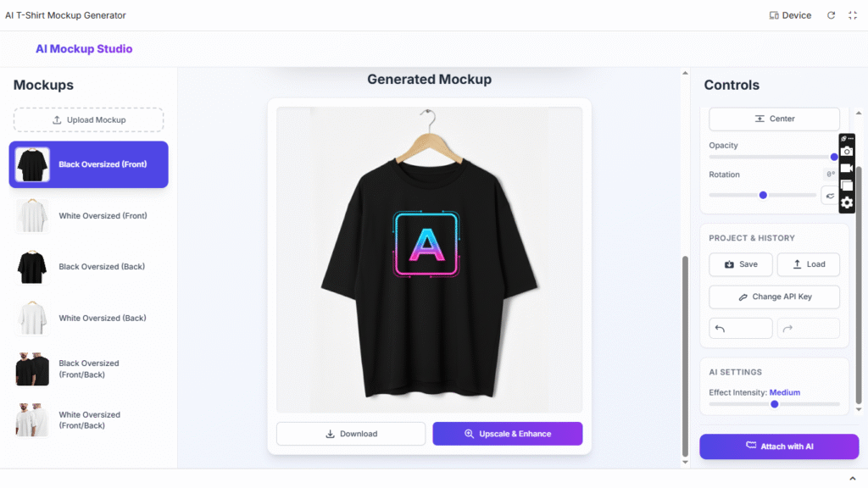Select Black Oversized (Front) mockup
This screenshot has width=868, height=488.
(x=88, y=164)
